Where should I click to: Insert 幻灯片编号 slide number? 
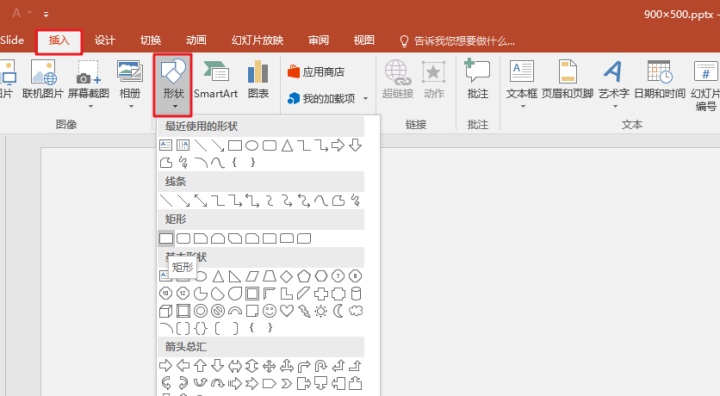tap(705, 85)
